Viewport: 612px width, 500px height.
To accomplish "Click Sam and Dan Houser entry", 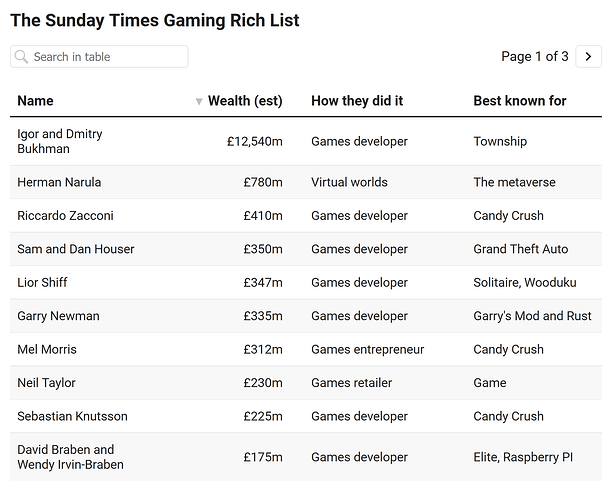I will (x=76, y=249).
